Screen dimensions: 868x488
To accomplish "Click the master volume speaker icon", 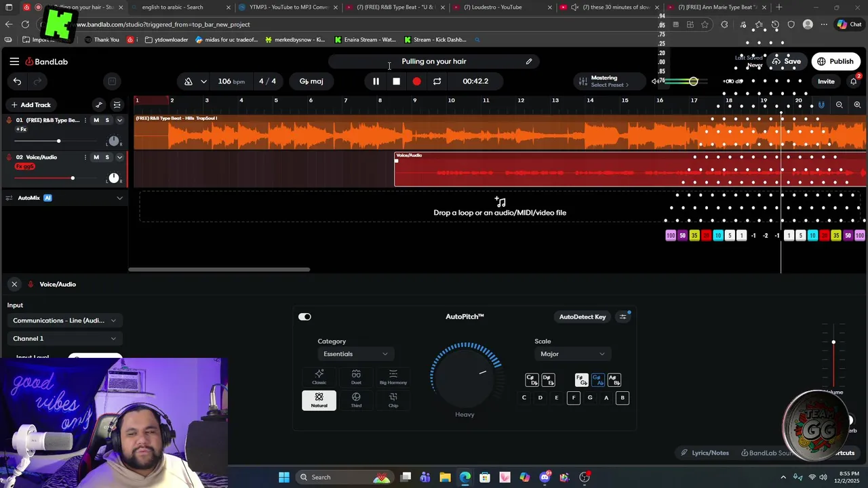I will click(655, 81).
